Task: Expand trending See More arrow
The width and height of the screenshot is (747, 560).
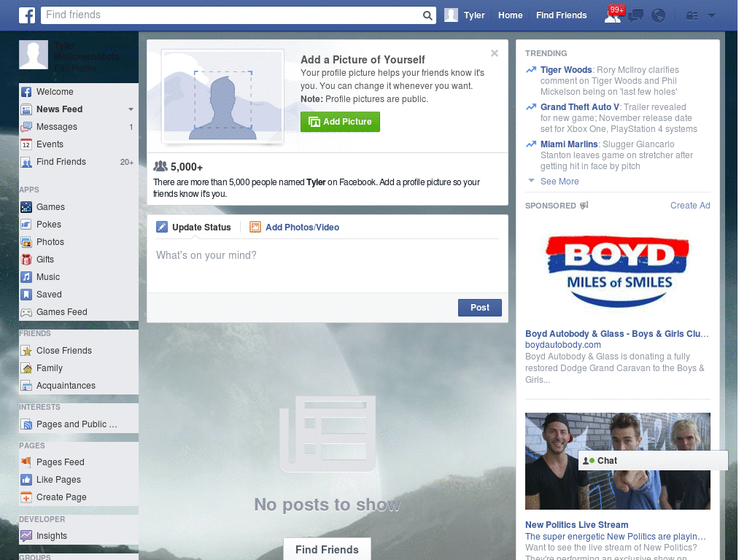Action: coord(532,181)
